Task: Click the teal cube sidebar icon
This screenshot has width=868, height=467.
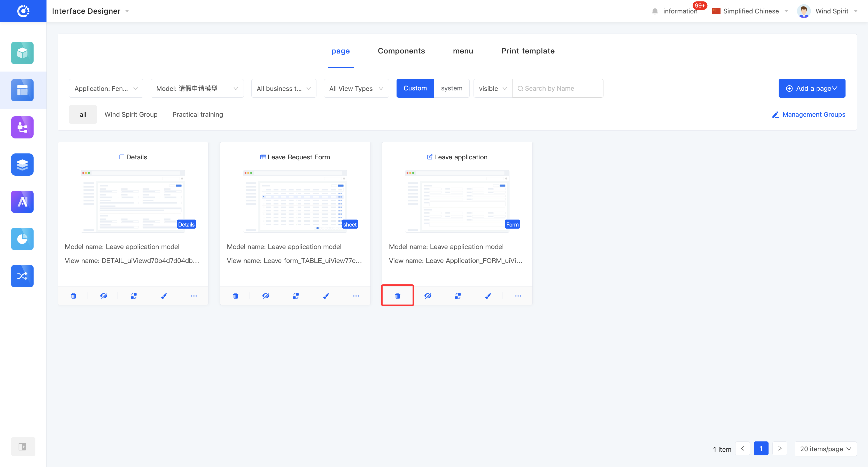Action: [x=22, y=53]
